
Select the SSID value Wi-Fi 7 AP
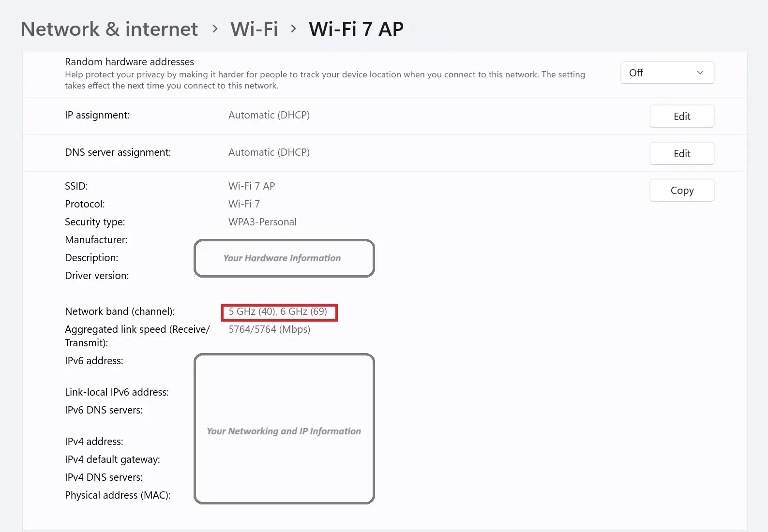[252, 186]
